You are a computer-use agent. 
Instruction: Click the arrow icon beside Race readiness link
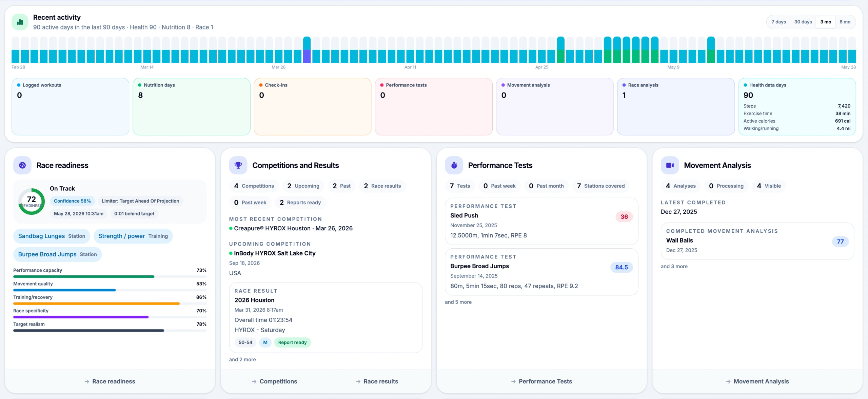[87, 382]
